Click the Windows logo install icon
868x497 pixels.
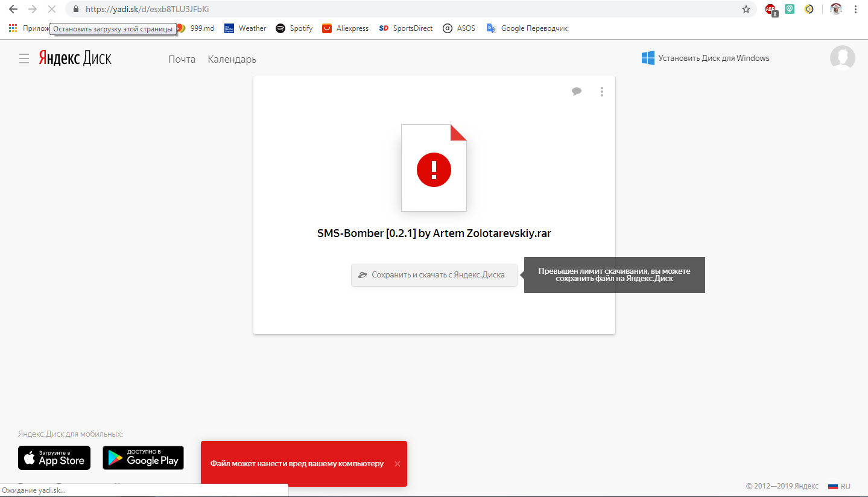click(x=648, y=58)
